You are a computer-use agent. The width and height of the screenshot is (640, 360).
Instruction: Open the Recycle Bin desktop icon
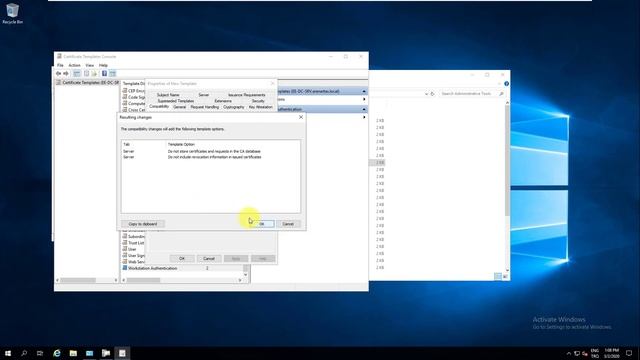[x=13, y=13]
